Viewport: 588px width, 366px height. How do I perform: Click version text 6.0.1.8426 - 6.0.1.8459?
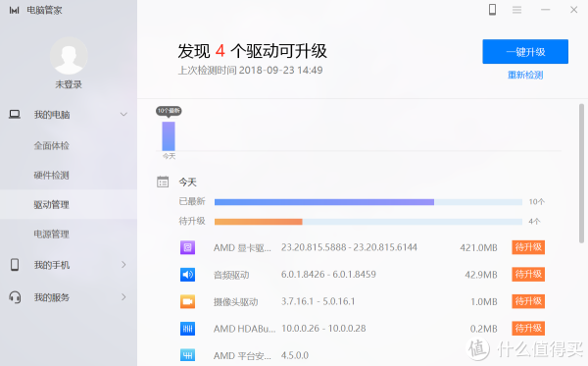328,275
